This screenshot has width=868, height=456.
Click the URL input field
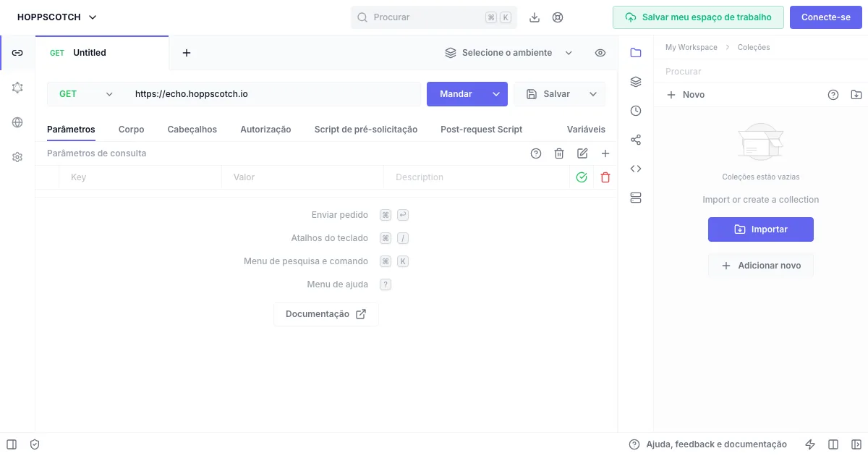pos(273,94)
